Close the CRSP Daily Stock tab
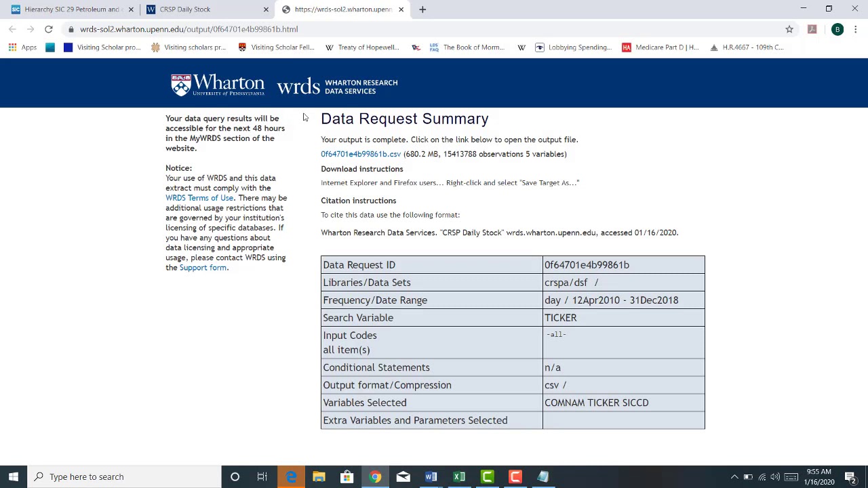The height and width of the screenshot is (488, 868). [266, 9]
